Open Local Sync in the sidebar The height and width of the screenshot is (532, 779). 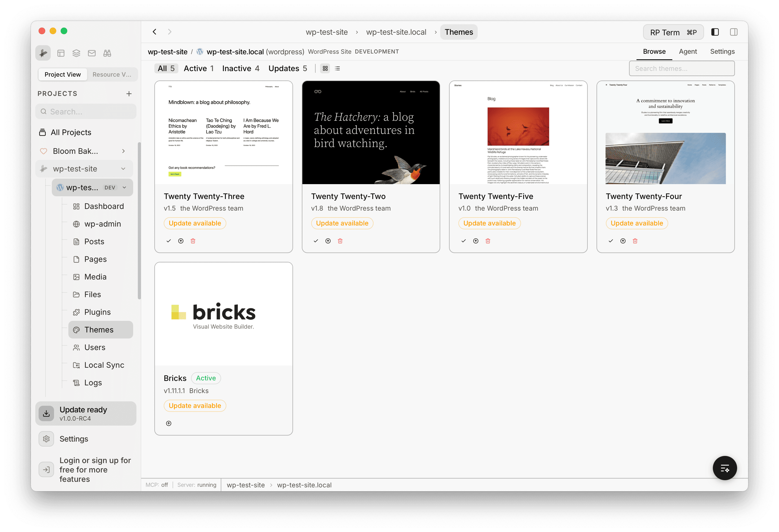coord(104,365)
